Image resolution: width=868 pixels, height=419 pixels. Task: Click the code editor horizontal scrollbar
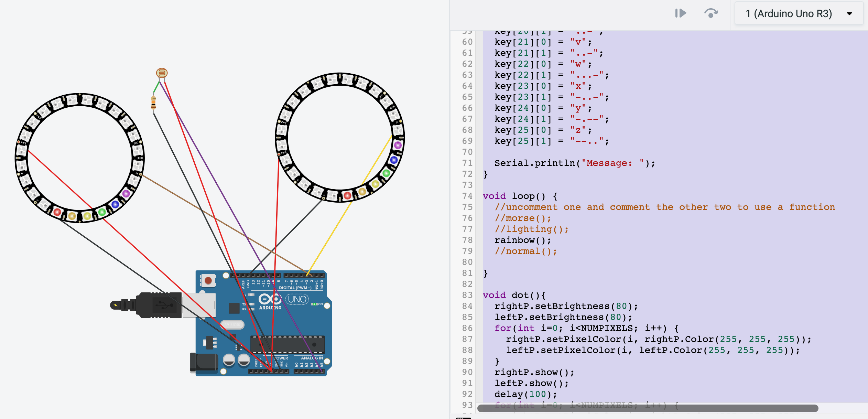648,408
